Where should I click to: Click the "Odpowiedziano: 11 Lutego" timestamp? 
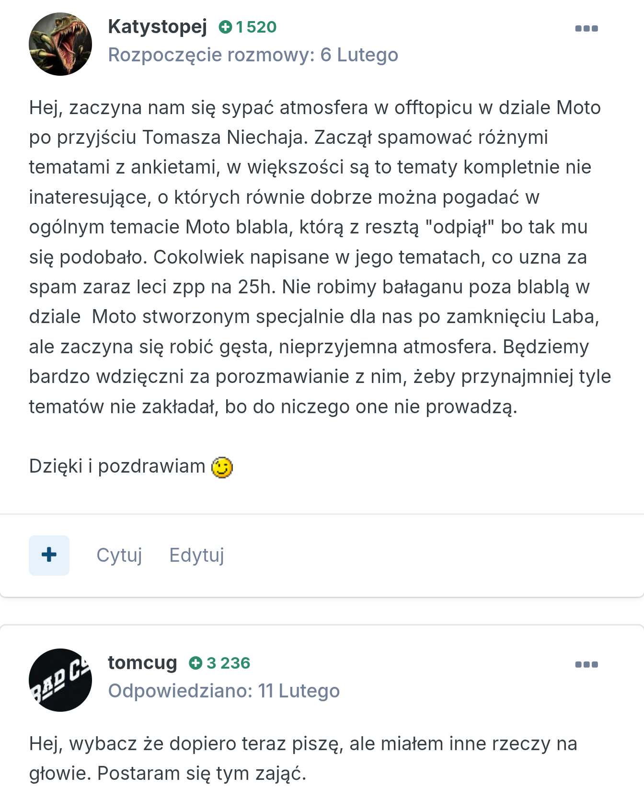[x=224, y=691]
